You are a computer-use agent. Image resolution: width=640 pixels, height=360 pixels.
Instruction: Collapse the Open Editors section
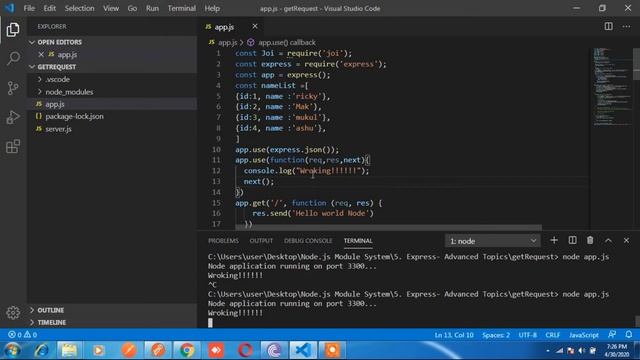(112, 42)
